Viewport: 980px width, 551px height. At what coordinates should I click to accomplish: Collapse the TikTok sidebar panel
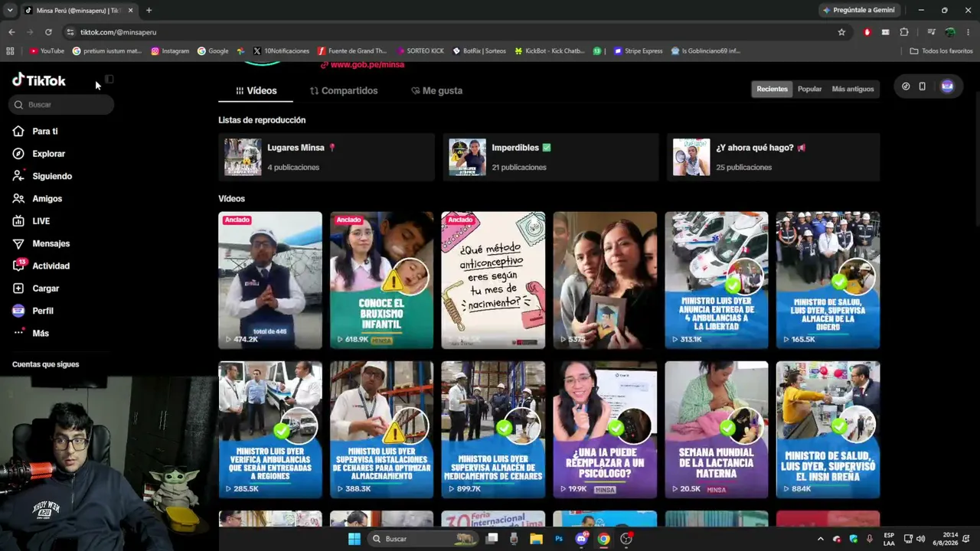point(109,79)
